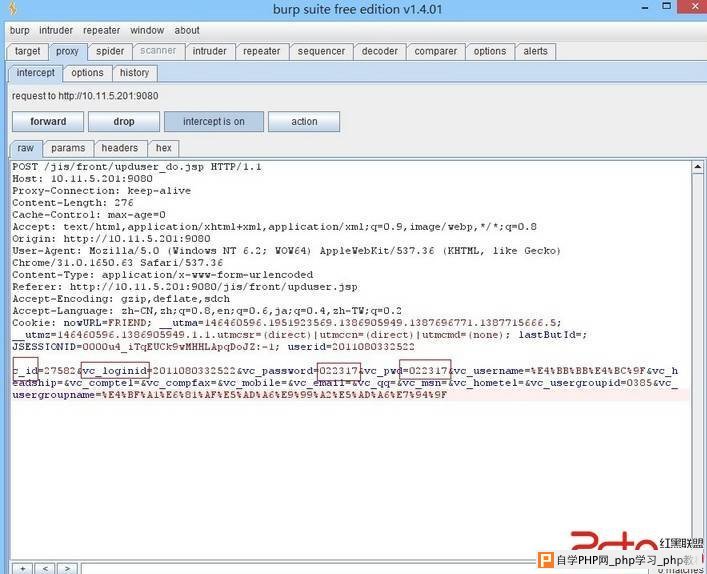Click the Proxy-Connection: keep-alive line
707x574 pixels.
(x=101, y=191)
